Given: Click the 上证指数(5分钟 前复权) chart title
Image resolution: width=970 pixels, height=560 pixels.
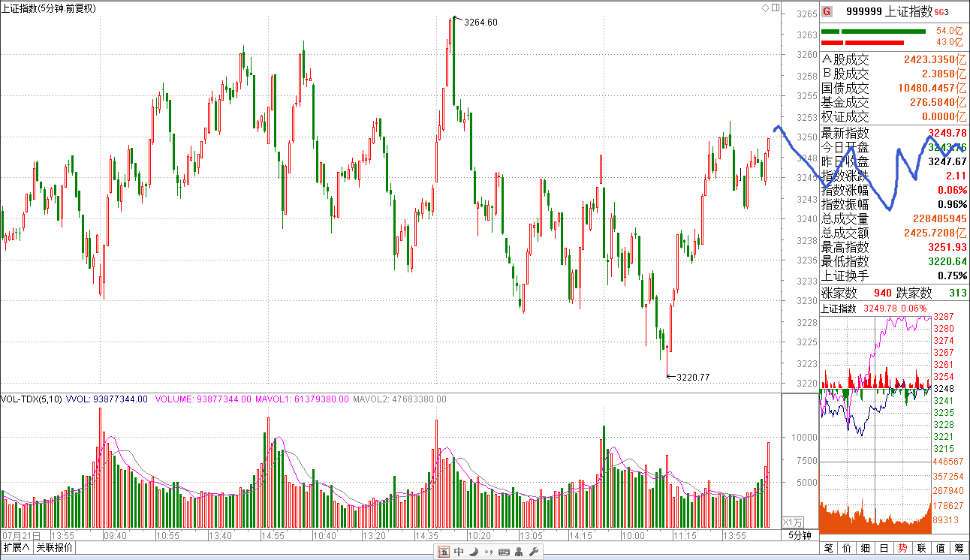Looking at the screenshot, I should click(x=53, y=8).
